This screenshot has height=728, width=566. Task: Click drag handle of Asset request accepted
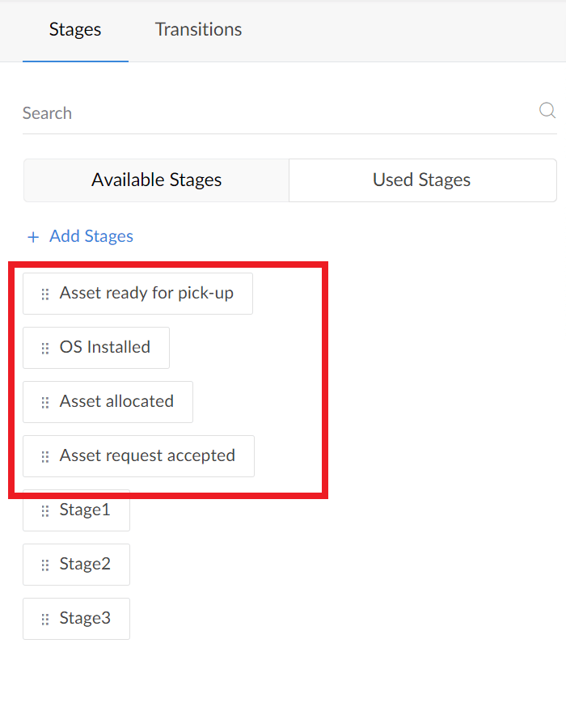point(45,457)
